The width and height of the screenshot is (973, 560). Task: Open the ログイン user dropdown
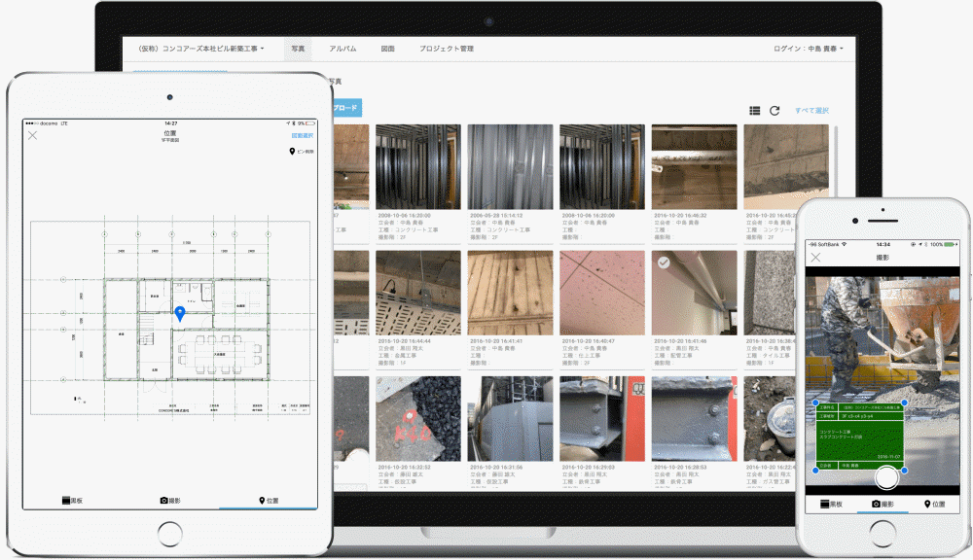[808, 49]
